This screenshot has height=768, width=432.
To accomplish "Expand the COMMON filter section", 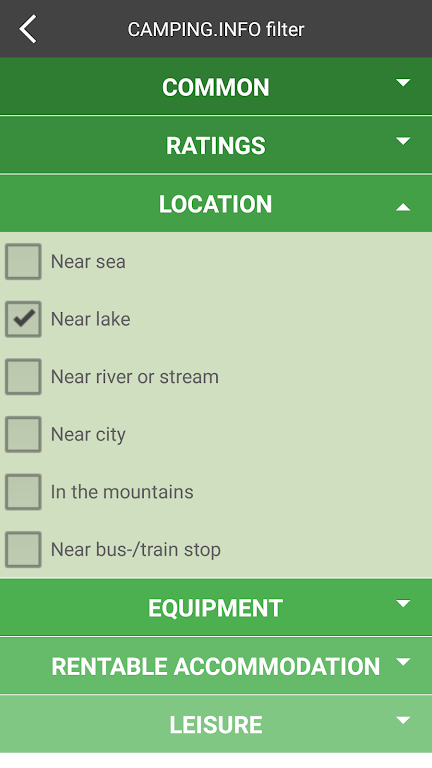I will coord(216,87).
